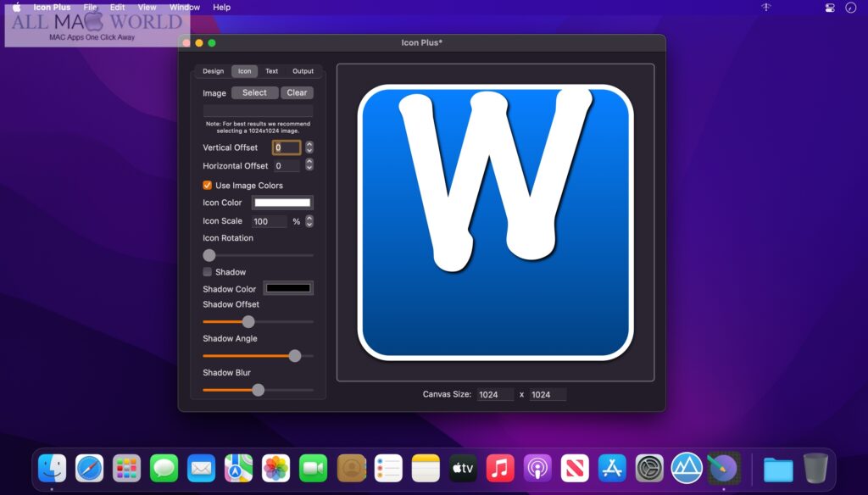Launch Safari from the dock
868x495 pixels.
coord(89,469)
